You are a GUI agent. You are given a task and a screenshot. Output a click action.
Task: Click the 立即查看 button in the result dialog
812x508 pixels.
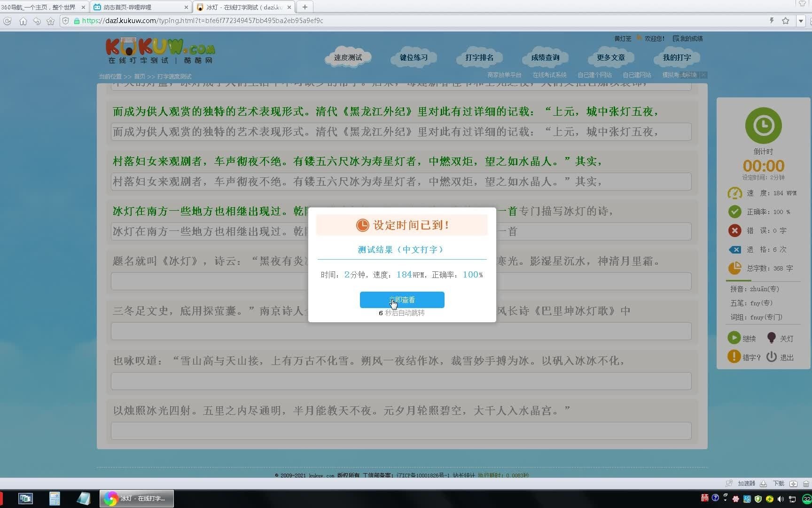402,300
